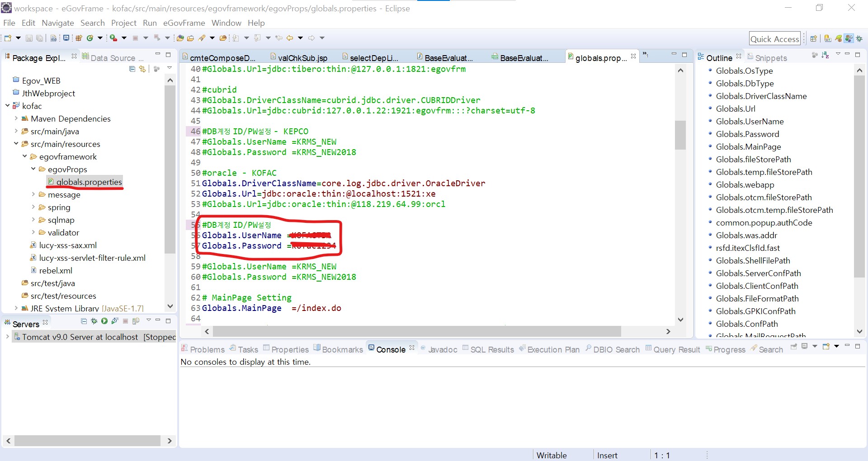Click Open Console icon in Console view

click(826, 347)
